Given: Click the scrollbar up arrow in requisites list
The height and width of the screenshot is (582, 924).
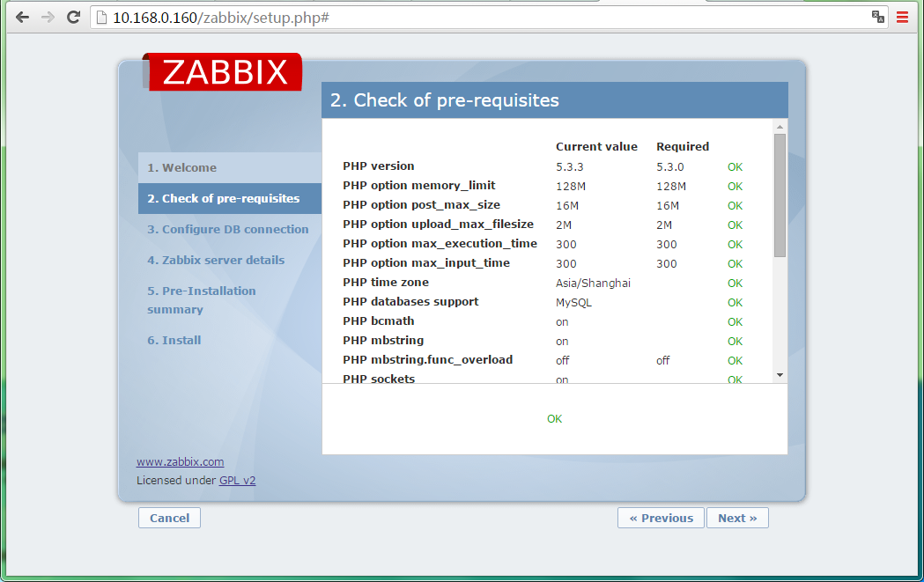Looking at the screenshot, I should point(780,127).
